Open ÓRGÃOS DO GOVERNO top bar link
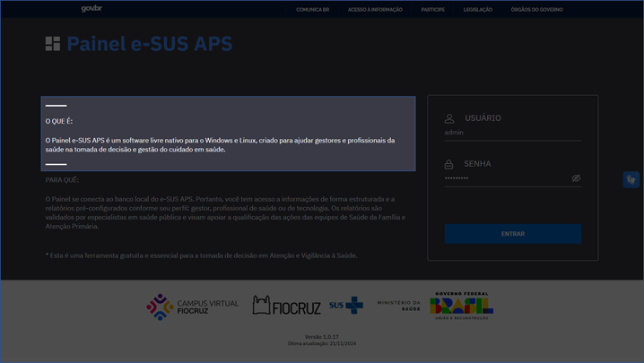Viewport: 644px width, 363px height. [536, 10]
